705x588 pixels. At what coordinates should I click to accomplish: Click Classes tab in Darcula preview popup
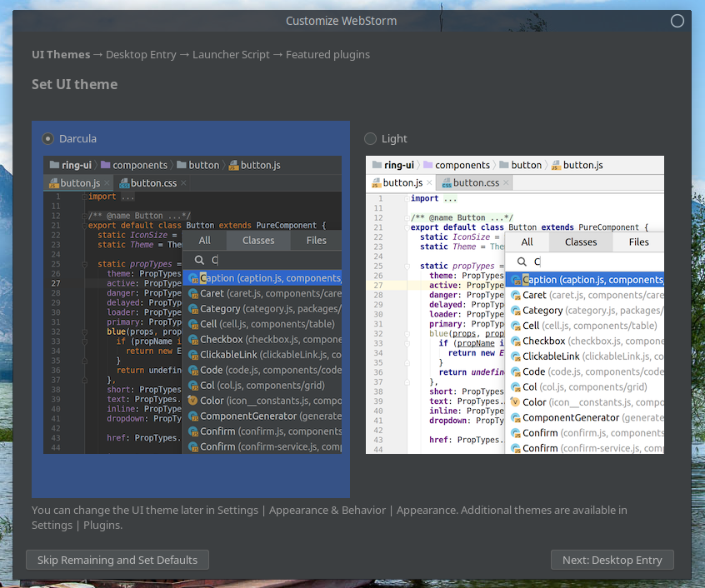(x=258, y=241)
